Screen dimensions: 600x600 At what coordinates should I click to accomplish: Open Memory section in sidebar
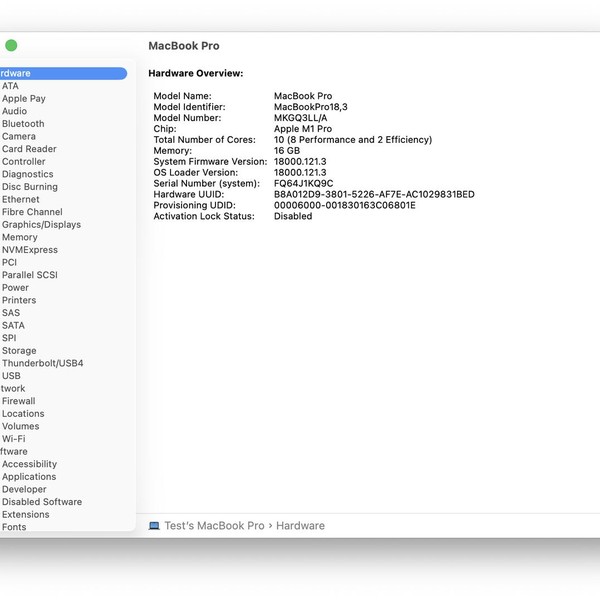coord(20,237)
